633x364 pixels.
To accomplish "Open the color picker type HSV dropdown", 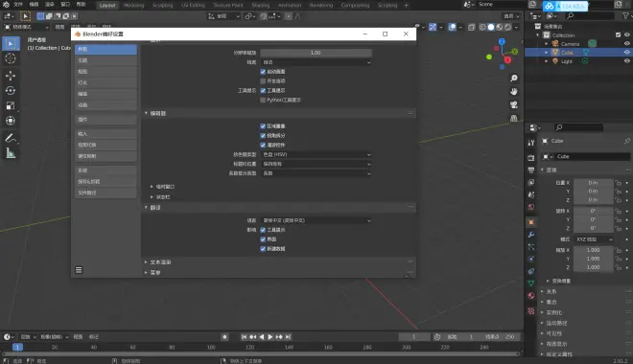I will 316,154.
